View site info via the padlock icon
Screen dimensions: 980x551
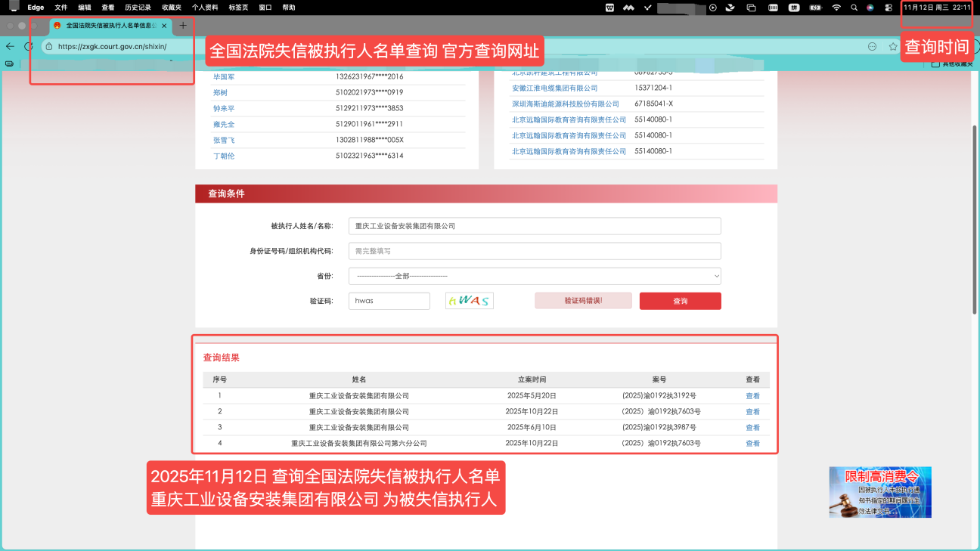click(49, 46)
